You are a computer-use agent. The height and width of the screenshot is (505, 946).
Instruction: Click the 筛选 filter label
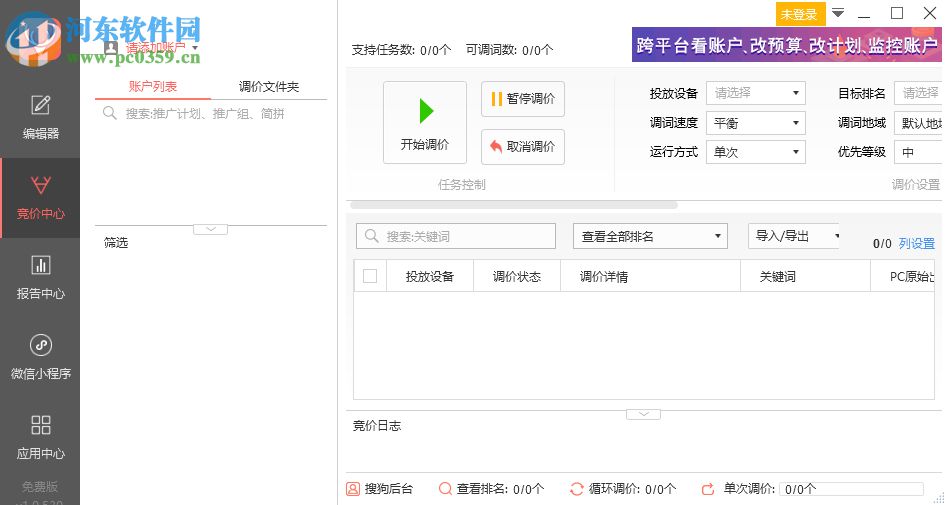[116, 243]
